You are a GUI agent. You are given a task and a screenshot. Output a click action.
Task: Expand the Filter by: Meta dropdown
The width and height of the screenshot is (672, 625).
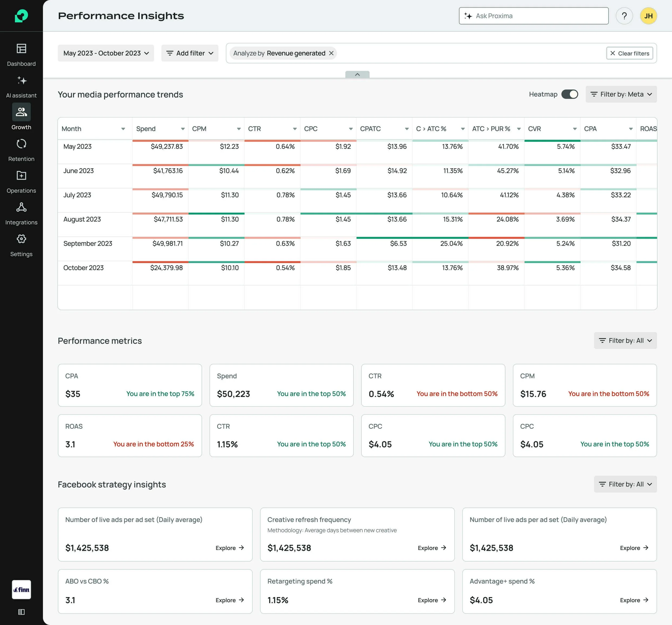(x=621, y=94)
